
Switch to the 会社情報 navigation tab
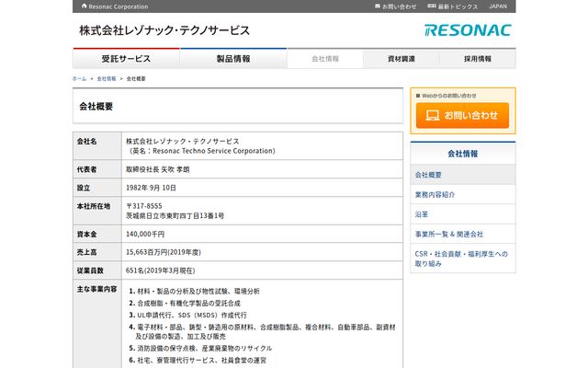tap(325, 59)
